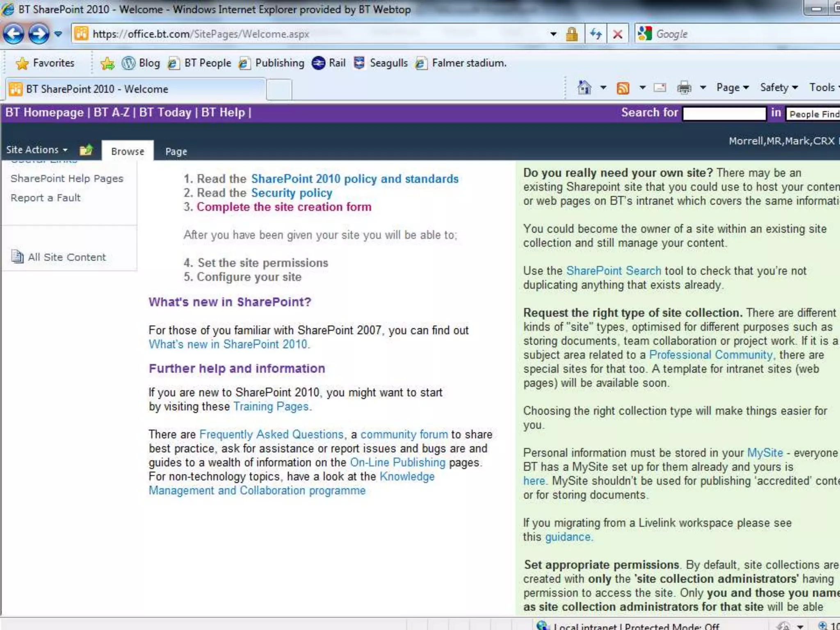Open the Rail favorites link
This screenshot has height=630, width=840.
click(329, 63)
